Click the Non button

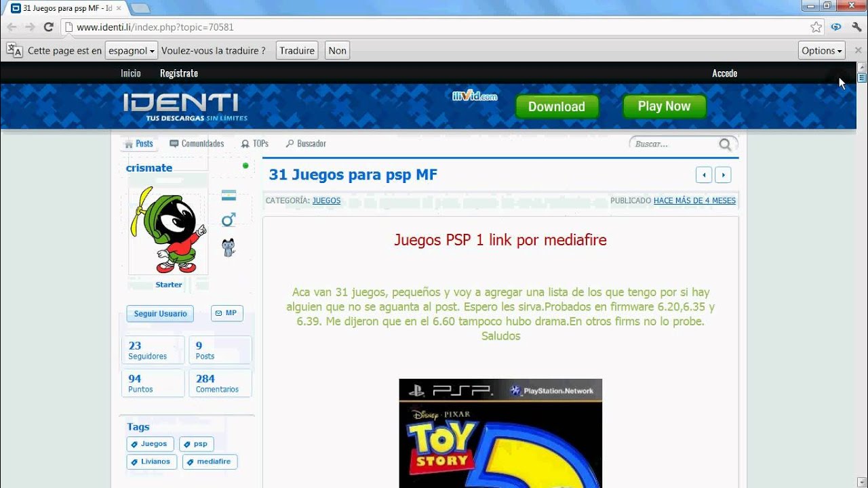(337, 51)
